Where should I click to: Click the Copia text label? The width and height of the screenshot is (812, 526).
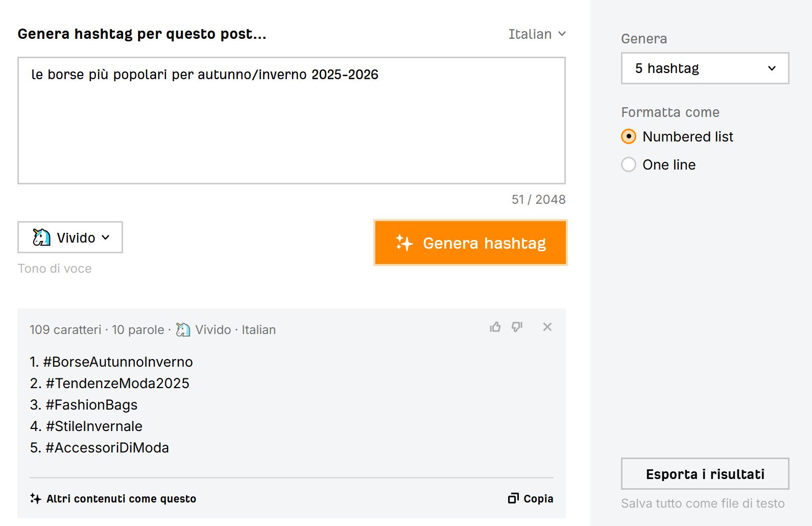(538, 498)
